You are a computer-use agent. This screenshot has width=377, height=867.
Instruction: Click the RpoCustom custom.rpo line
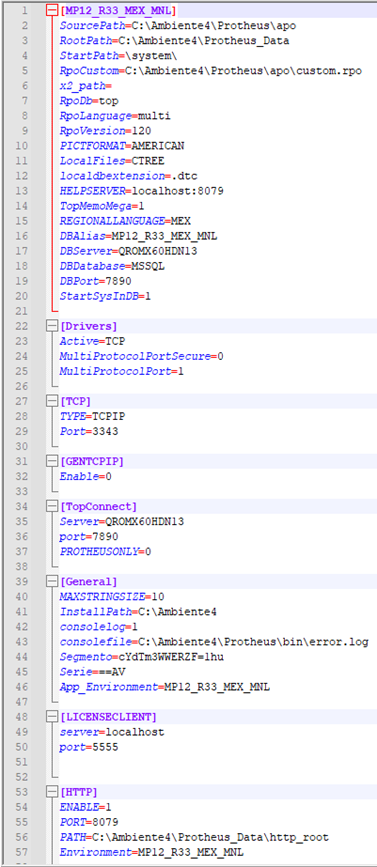click(x=211, y=71)
